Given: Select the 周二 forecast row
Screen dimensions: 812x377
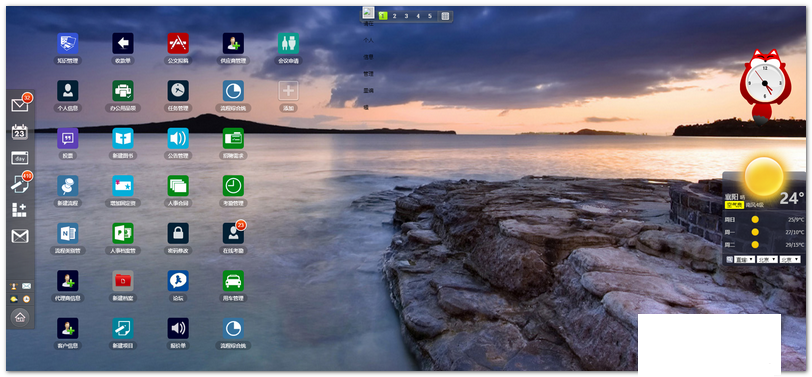Looking at the screenshot, I should tap(764, 244).
